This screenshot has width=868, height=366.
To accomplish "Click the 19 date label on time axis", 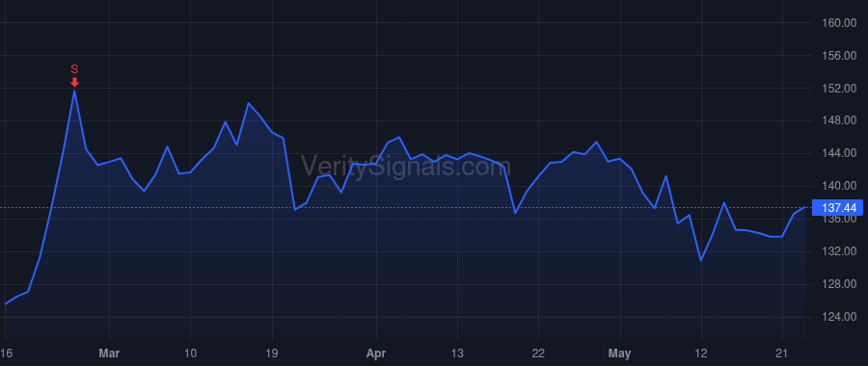I will click(272, 353).
